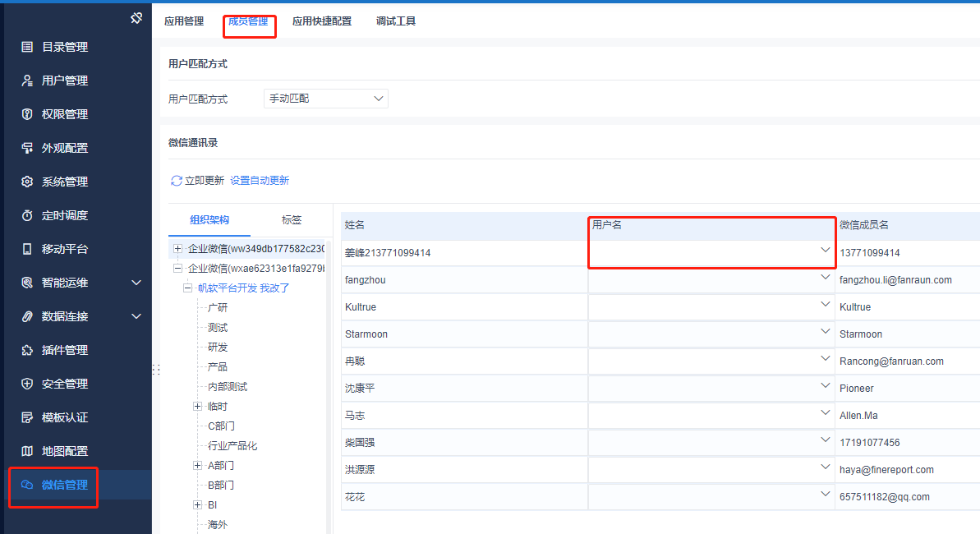The width and height of the screenshot is (980, 534).
Task: Open username dropdown for 沈康平
Action: 825,386
